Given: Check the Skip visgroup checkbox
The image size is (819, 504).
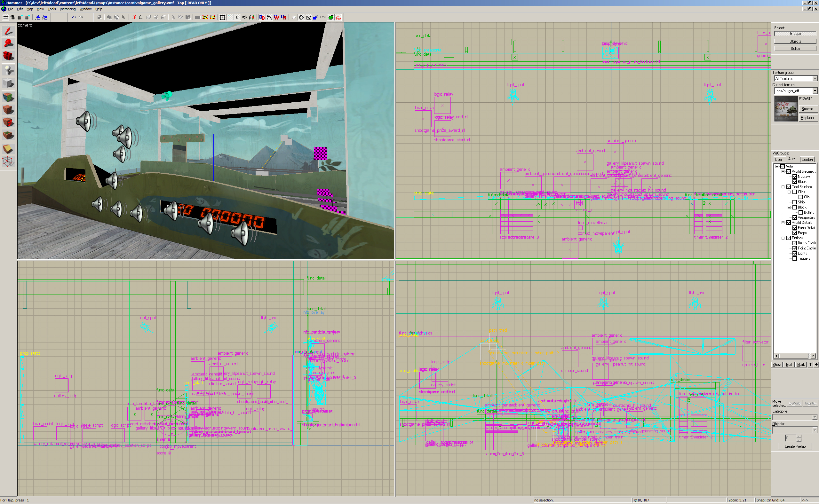Looking at the screenshot, I should 795,202.
